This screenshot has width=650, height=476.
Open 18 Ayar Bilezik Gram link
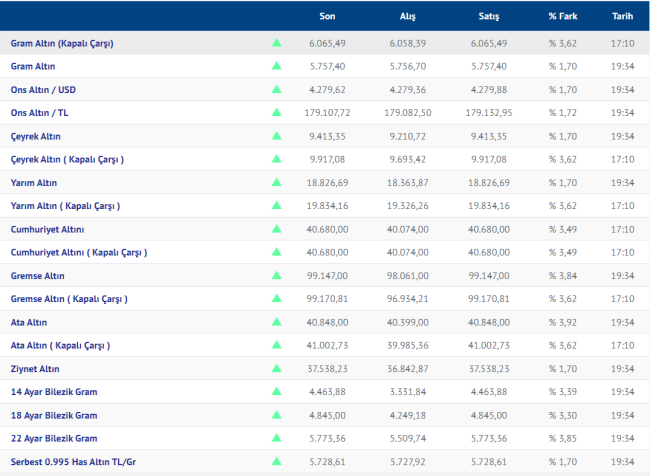54,415
